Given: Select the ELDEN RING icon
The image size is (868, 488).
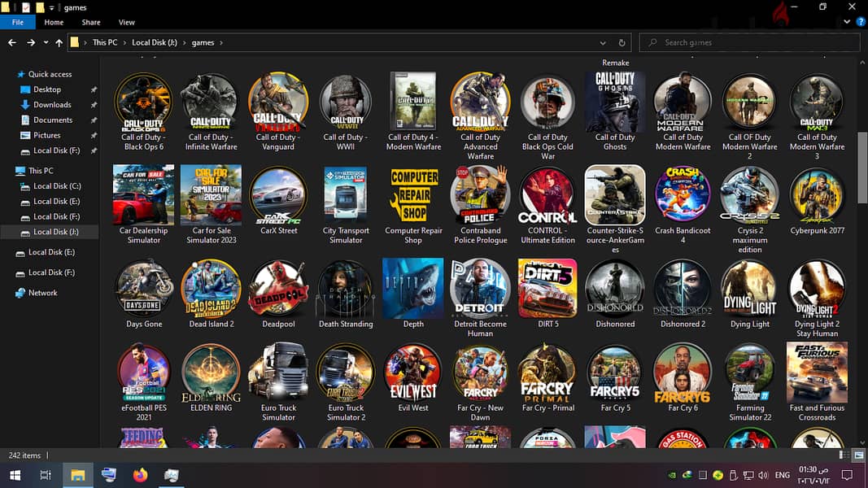Looking at the screenshot, I should point(211,373).
